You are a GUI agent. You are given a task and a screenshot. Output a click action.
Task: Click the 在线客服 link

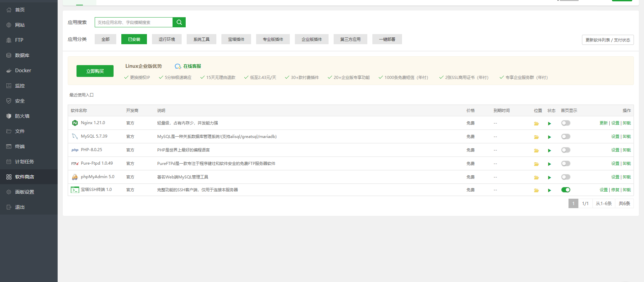click(x=192, y=66)
